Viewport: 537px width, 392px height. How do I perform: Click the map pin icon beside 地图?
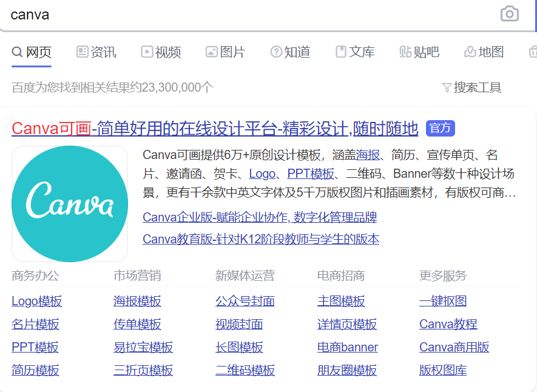click(470, 52)
